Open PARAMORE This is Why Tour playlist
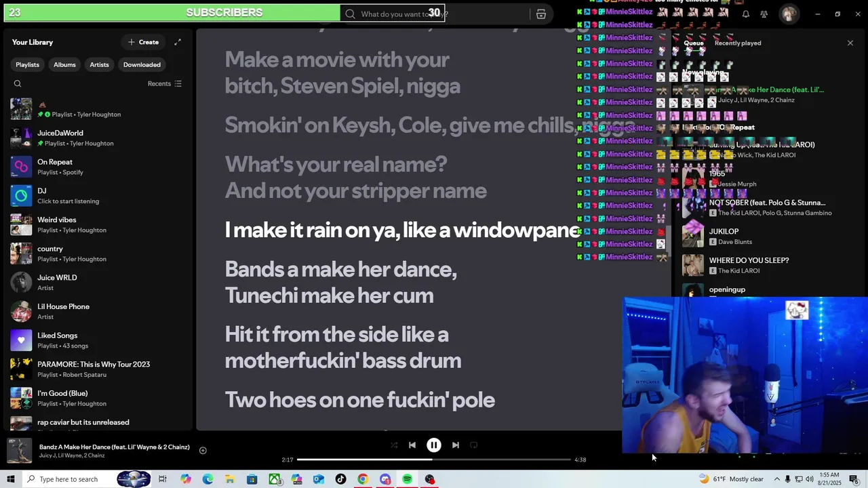 [96, 369]
